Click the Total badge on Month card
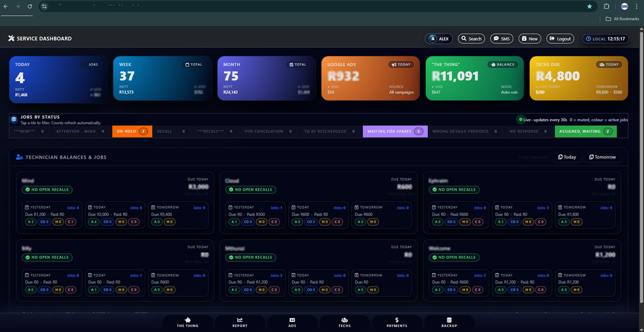 (298, 64)
